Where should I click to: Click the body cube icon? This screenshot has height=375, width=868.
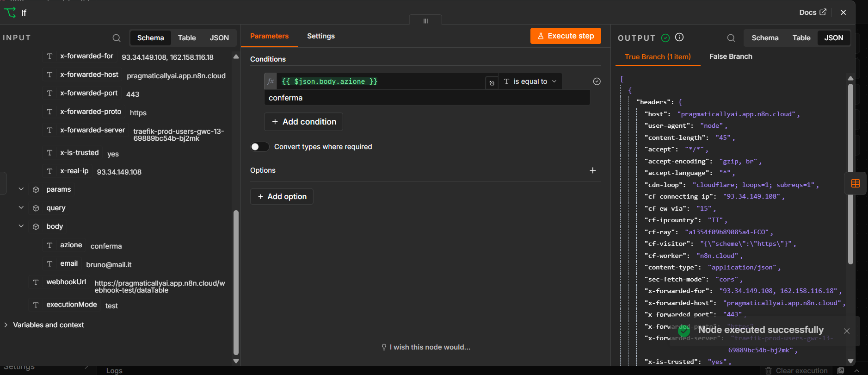pyautogui.click(x=36, y=227)
